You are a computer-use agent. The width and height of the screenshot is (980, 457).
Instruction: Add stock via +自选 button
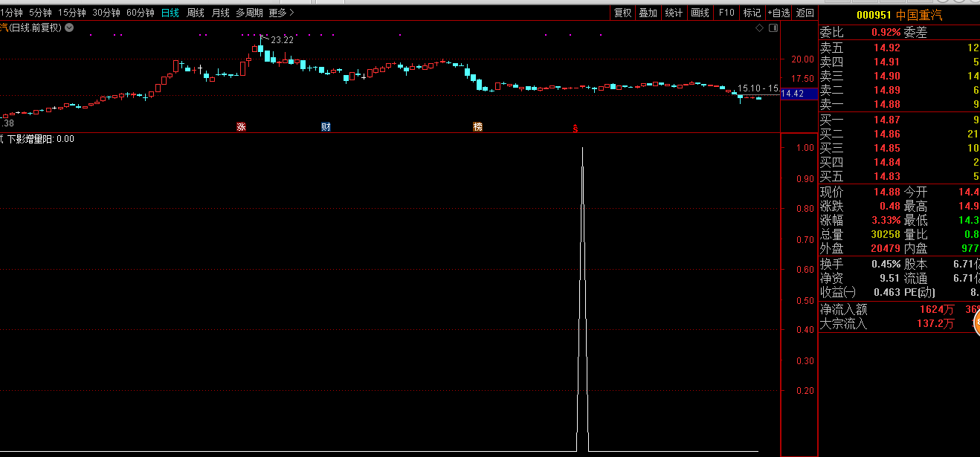tap(778, 13)
